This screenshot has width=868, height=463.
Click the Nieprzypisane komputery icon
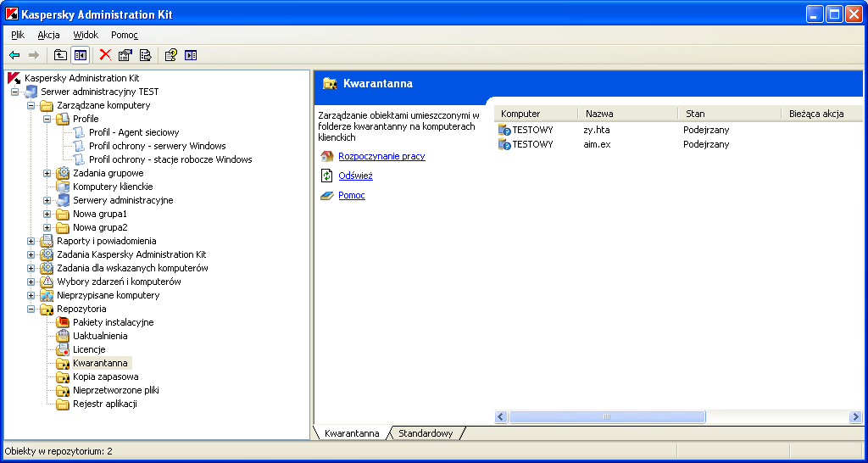coord(47,295)
